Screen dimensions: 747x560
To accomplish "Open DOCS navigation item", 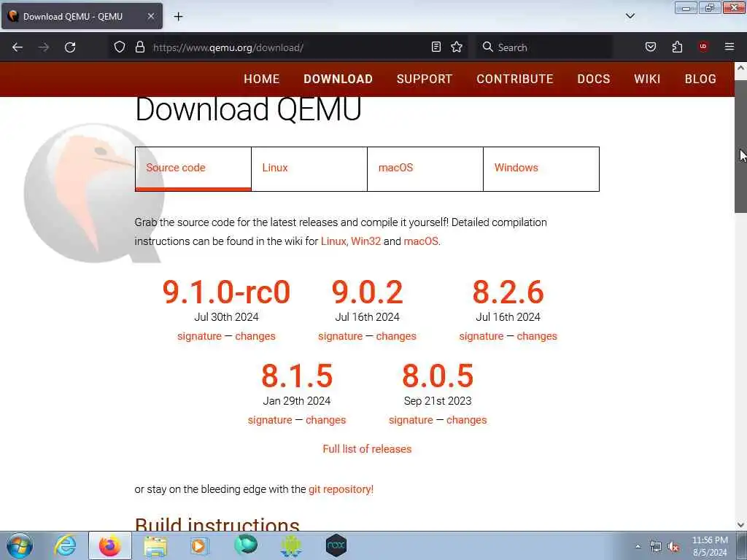I will [x=594, y=79].
